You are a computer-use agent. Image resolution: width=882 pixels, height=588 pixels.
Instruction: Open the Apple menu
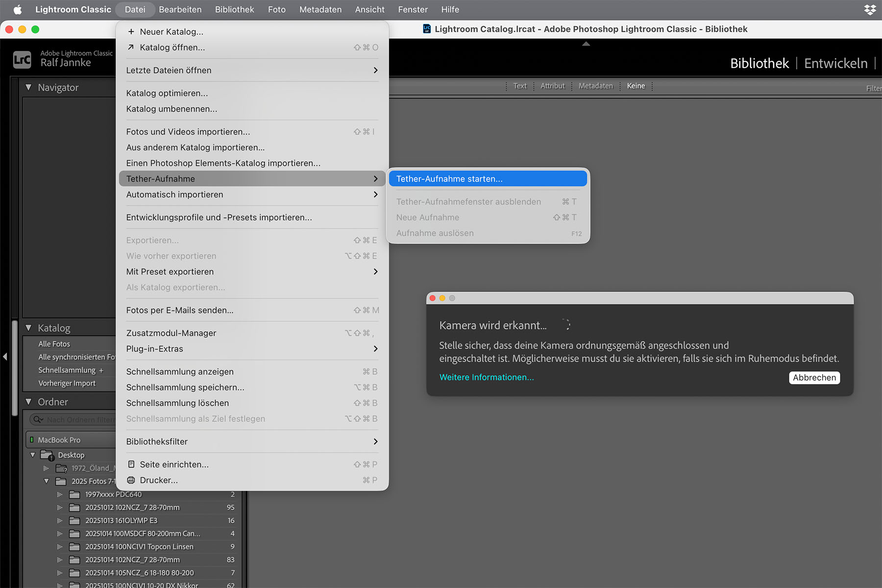tap(18, 10)
